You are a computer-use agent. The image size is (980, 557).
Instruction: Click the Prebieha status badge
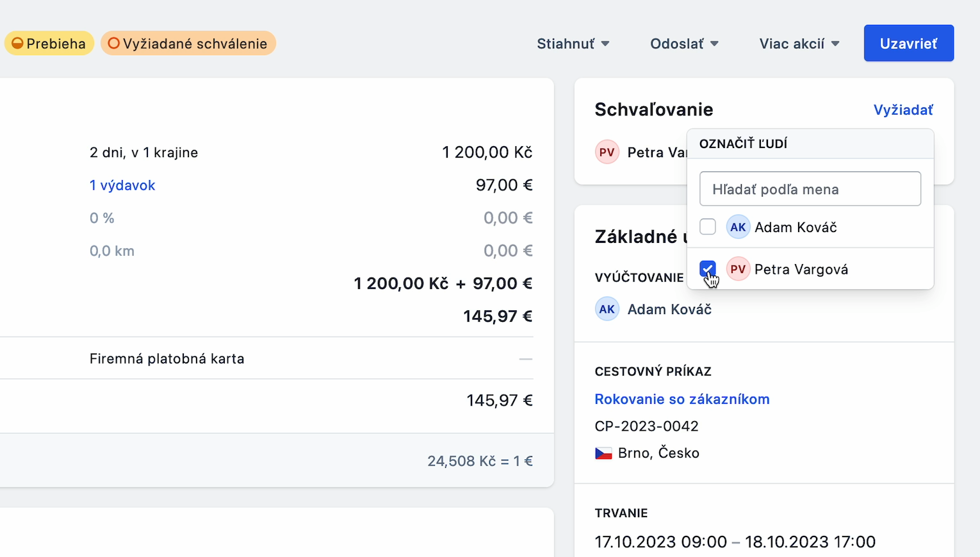coord(49,43)
